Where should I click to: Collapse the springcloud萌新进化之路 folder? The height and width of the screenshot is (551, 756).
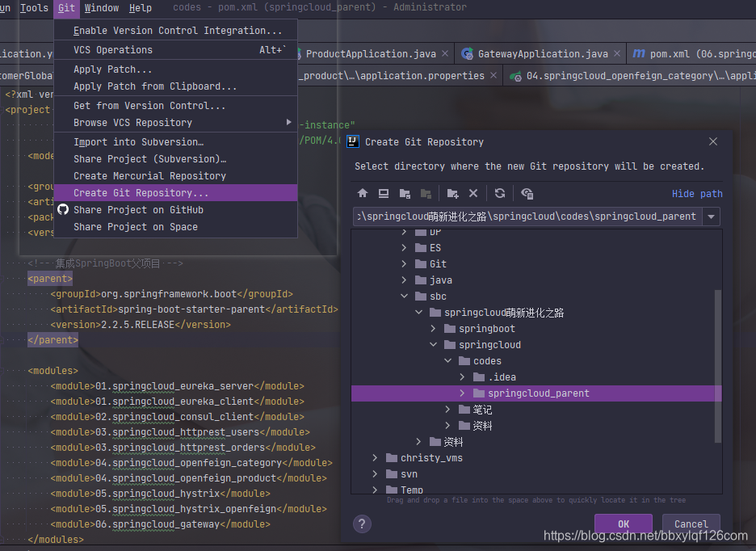418,313
